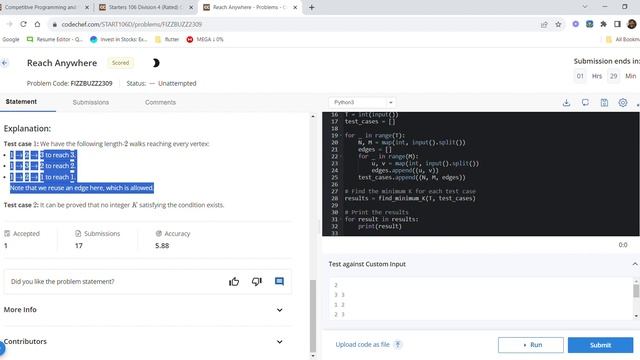Open the tab search chevron in title bar
Viewport: 640px width, 360px height.
pos(584,7)
